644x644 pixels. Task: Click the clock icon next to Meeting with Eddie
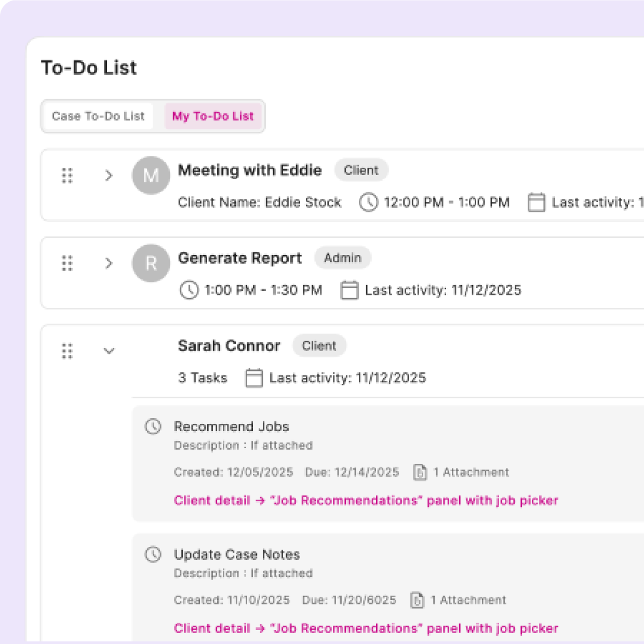coord(369,202)
